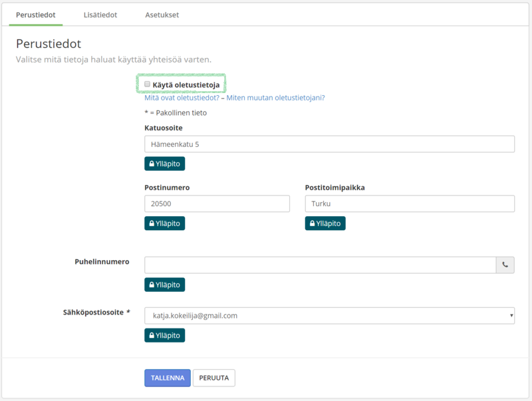Click the Postitoimipaikka field showing Turku
Screen dimensions: 532x401
click(410, 203)
